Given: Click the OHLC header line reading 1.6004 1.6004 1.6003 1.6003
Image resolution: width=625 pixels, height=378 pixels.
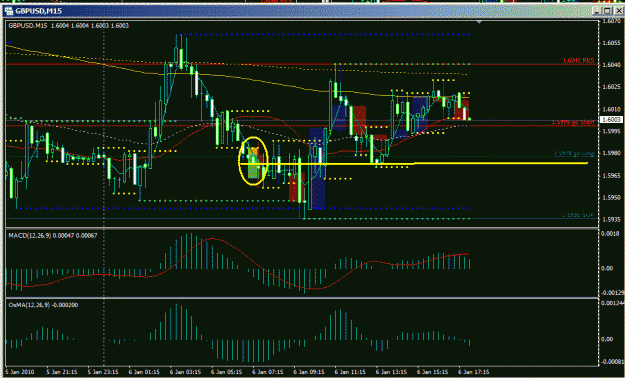Looking at the screenshot, I should coord(90,26).
